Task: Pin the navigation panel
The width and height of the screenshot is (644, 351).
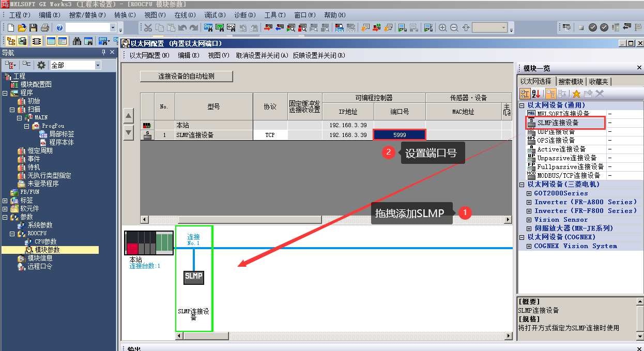Action: (103, 53)
